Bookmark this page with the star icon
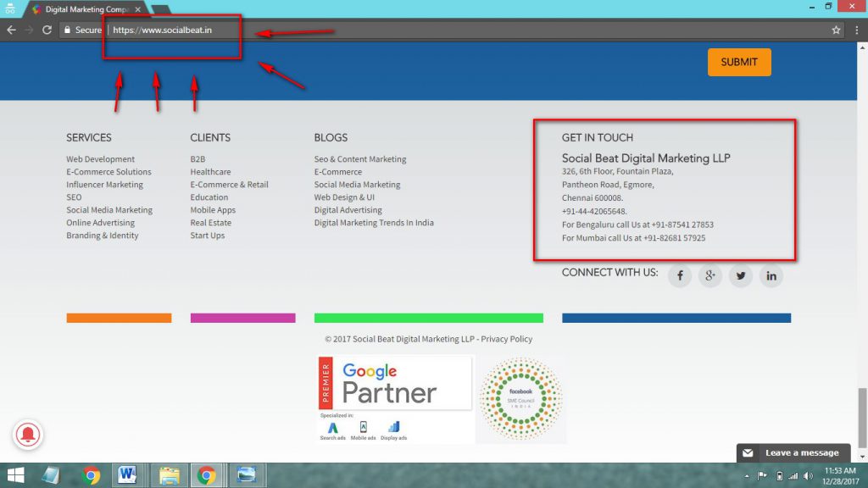 point(836,30)
